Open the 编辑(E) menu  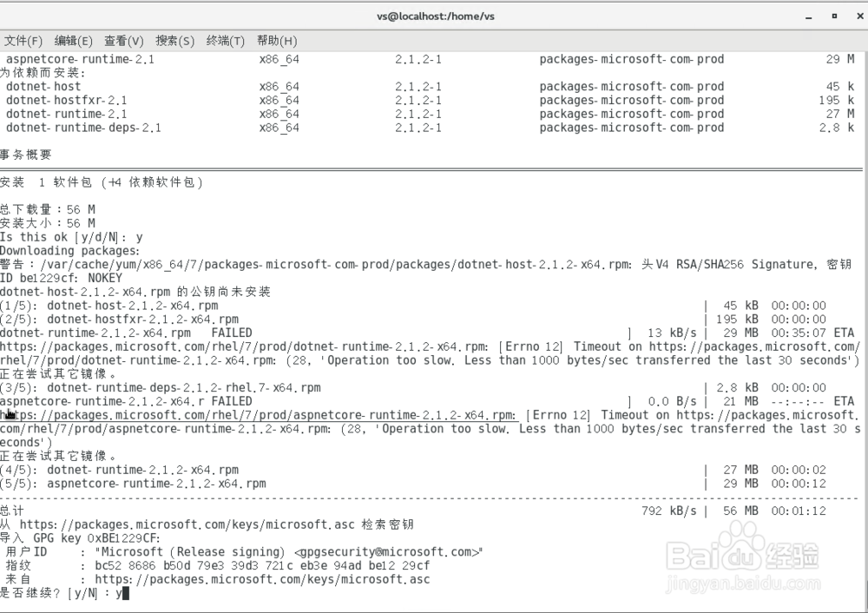pyautogui.click(x=73, y=41)
